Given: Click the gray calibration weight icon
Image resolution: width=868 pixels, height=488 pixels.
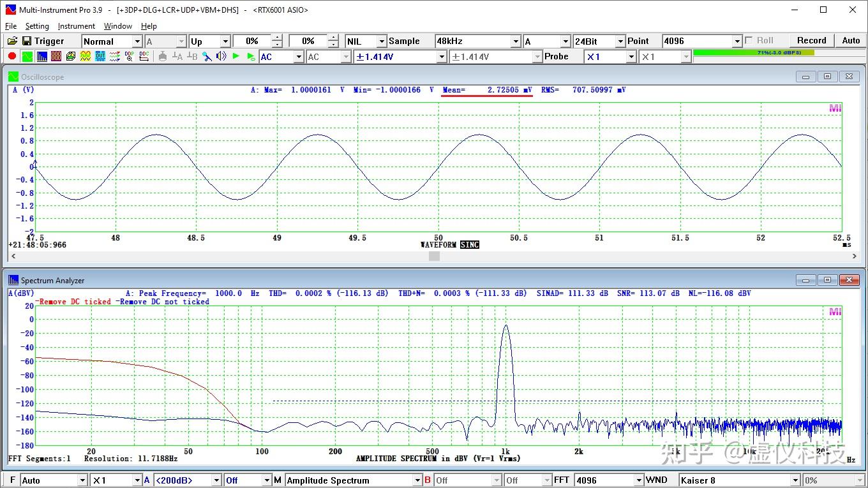Looking at the screenshot, I should point(163,56).
